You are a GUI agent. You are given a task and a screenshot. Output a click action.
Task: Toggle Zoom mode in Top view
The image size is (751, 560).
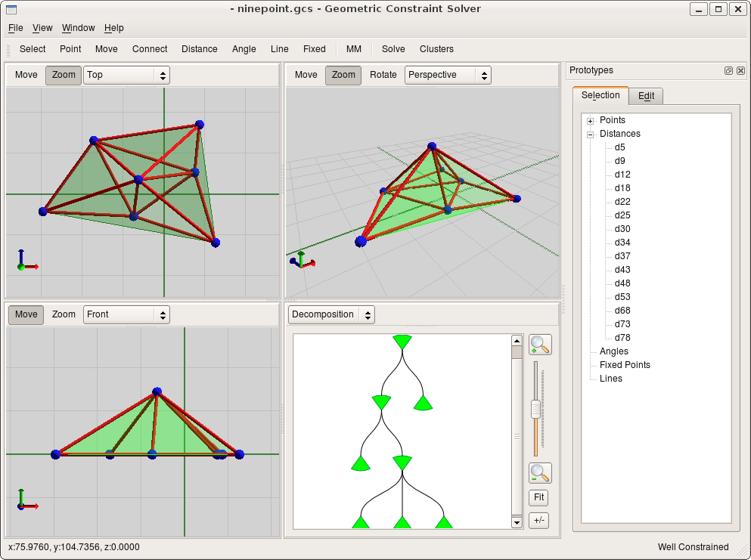click(64, 75)
